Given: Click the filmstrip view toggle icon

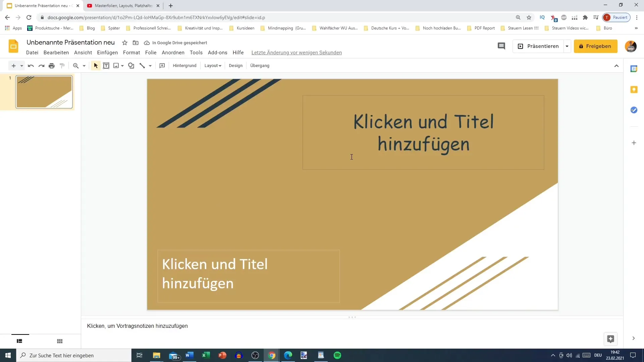Looking at the screenshot, I should 19,341.
